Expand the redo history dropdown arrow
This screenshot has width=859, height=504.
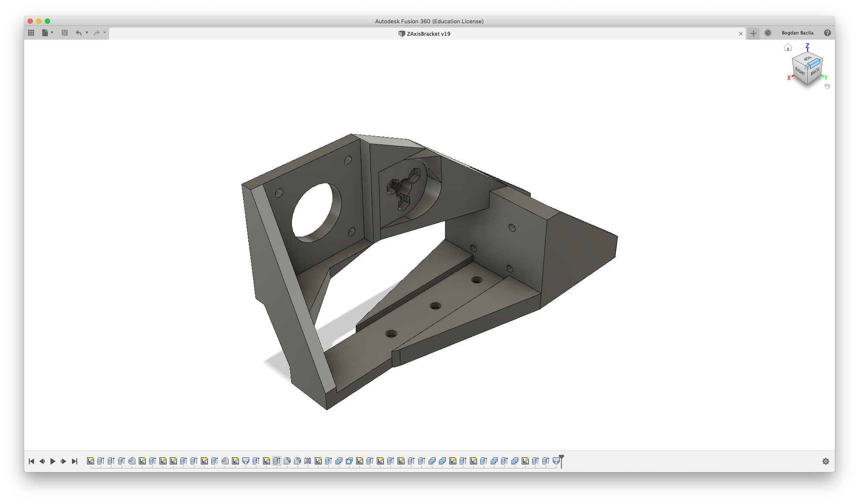[104, 33]
